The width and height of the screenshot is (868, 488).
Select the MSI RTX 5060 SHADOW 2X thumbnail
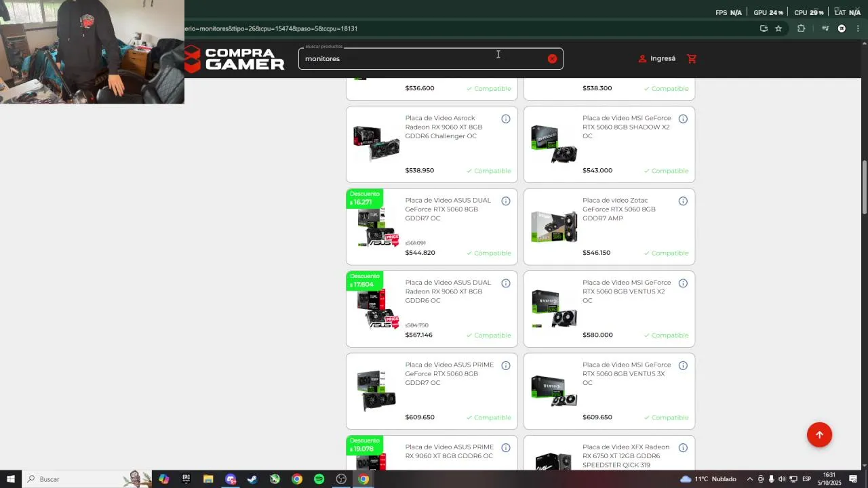554,144
